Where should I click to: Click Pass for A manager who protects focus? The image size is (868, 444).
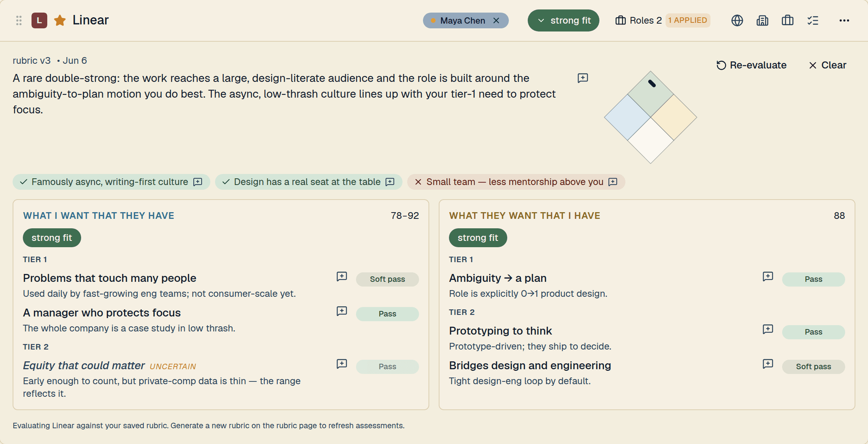tap(388, 314)
